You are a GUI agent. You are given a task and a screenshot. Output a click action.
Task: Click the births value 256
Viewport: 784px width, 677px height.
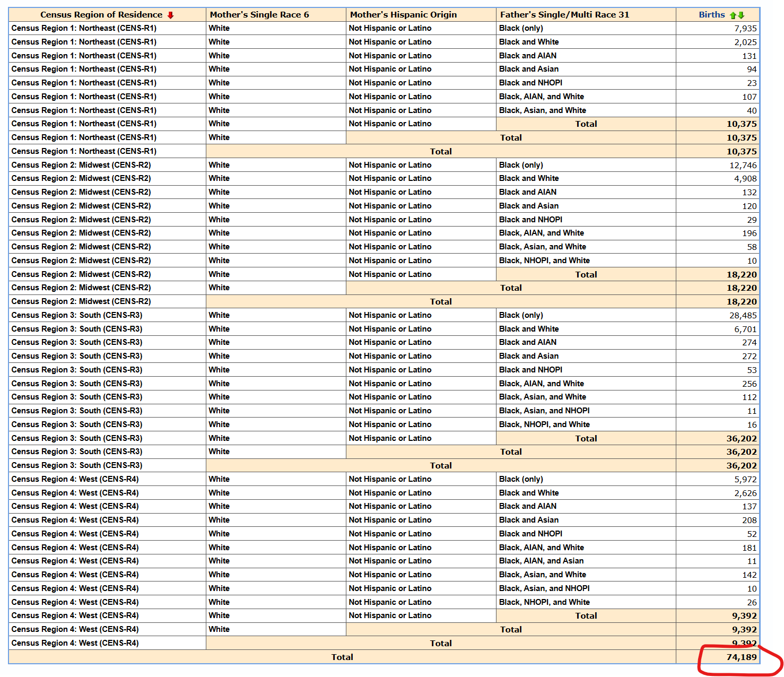pyautogui.click(x=750, y=384)
